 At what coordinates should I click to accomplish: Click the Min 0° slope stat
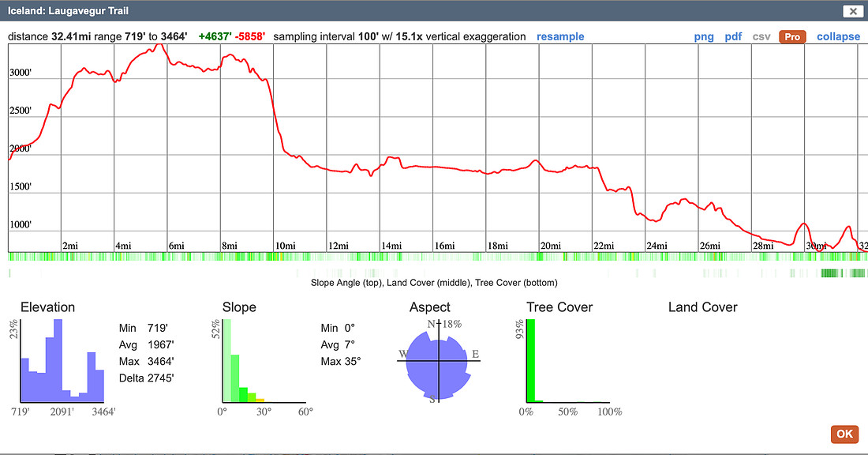click(x=338, y=328)
